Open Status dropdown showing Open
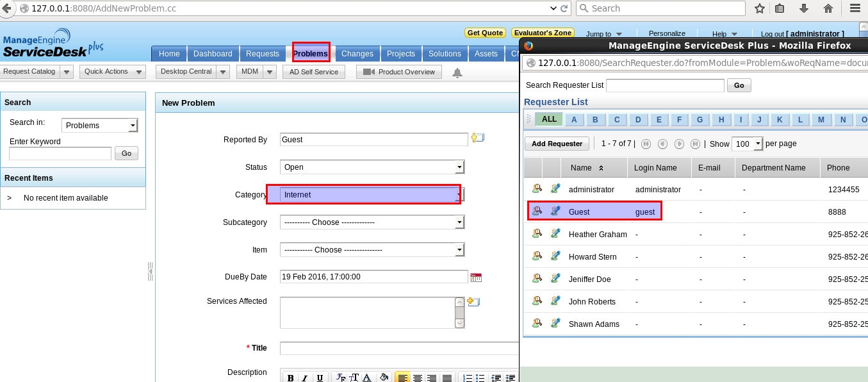The image size is (868, 382). pyautogui.click(x=372, y=167)
